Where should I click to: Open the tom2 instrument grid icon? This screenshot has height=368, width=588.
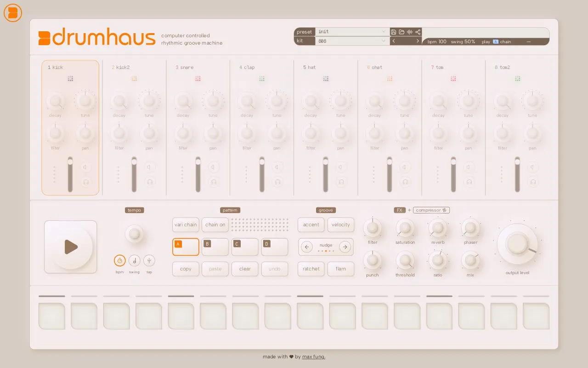tap(518, 79)
